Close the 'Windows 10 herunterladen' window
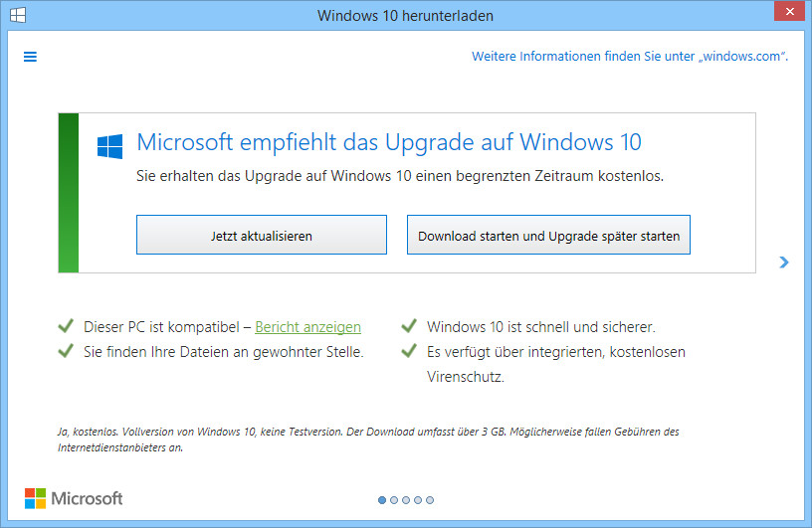Viewport: 812px width, 528px height. (789, 11)
